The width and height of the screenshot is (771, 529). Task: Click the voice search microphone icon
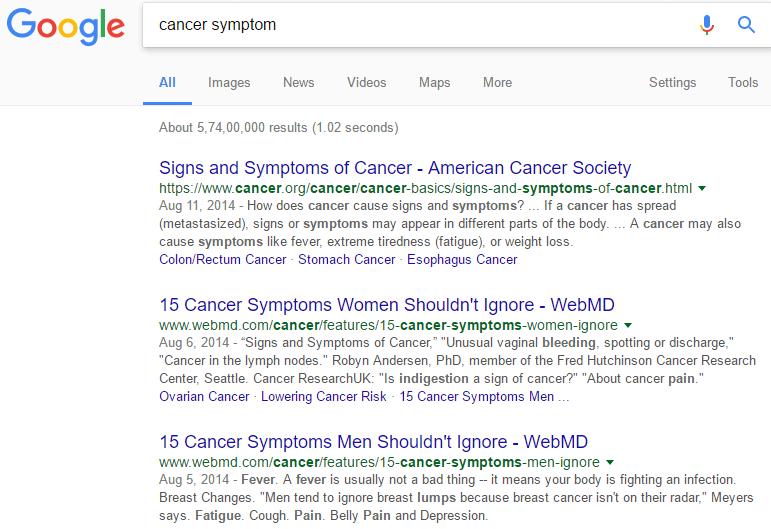707,25
